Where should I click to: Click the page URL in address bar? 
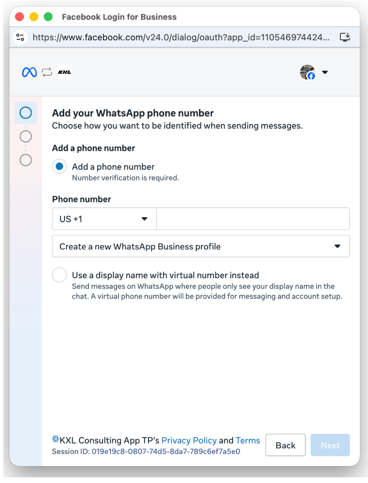(x=181, y=37)
